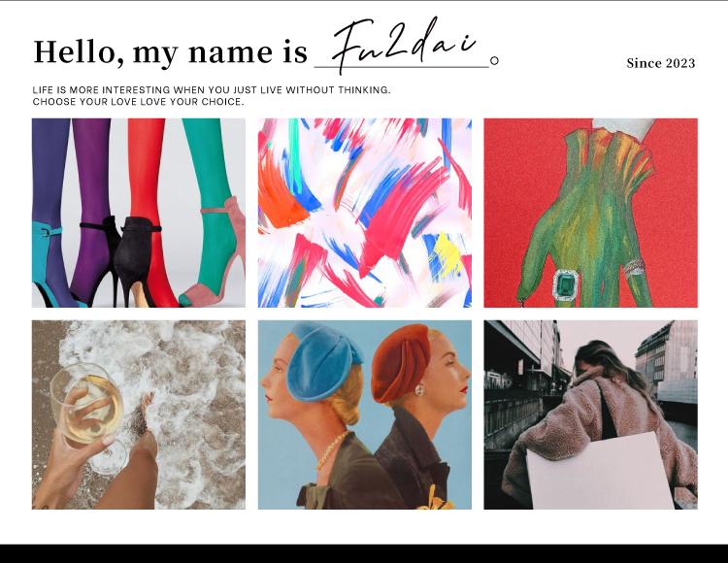Click the rust orange beret
The width and height of the screenshot is (728, 563).
[x=402, y=362]
